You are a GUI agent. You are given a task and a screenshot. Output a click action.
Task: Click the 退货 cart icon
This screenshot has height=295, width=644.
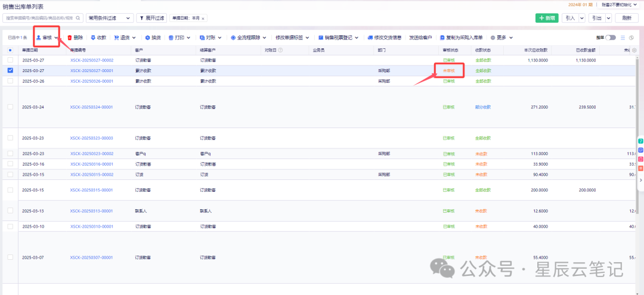[116, 38]
